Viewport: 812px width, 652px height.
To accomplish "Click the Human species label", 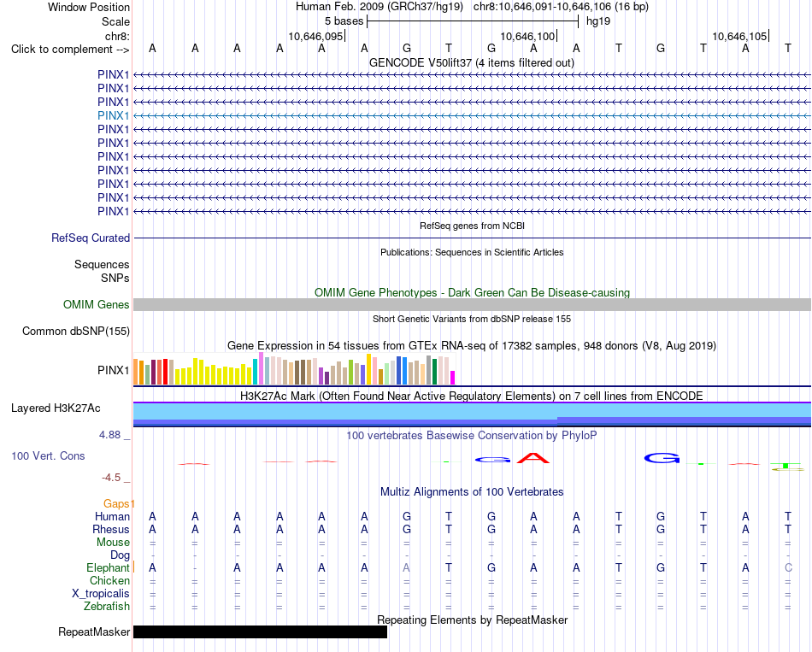I will pyautogui.click(x=112, y=516).
